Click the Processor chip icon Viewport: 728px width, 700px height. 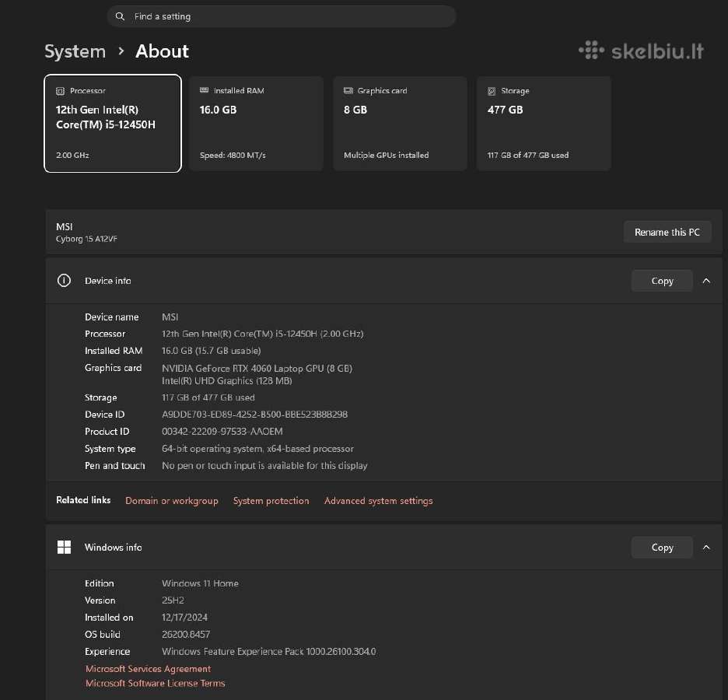tap(61, 91)
